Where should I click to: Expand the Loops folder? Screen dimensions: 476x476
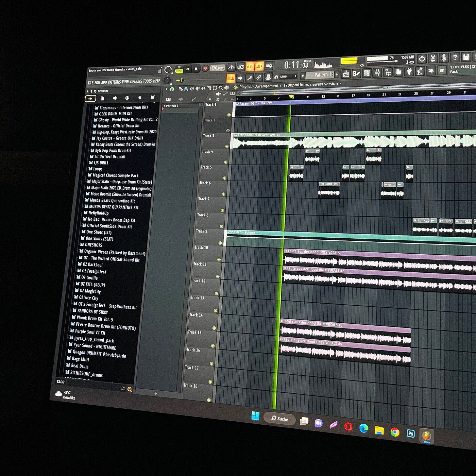(x=96, y=169)
